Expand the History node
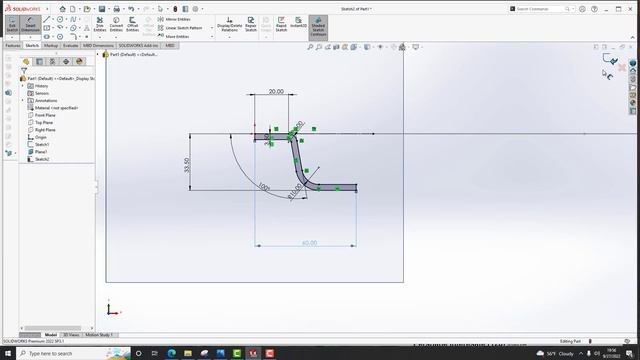640x360 pixels. (23, 86)
